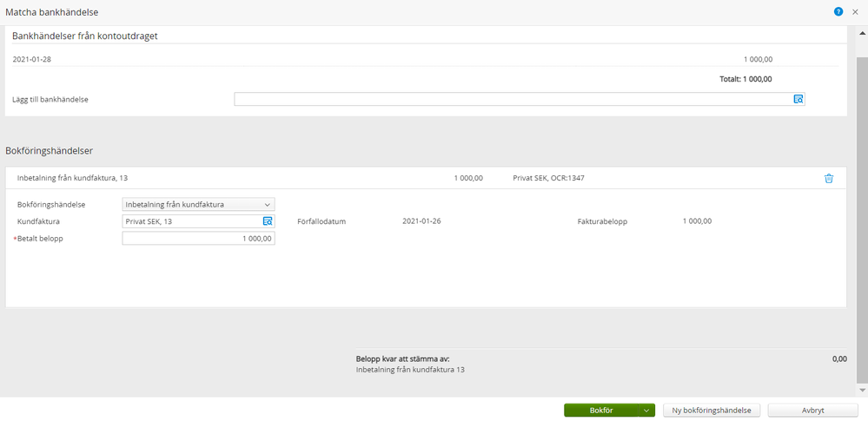Click the Förfallodatum value 2021-01-26
868x421 pixels.
(x=421, y=221)
